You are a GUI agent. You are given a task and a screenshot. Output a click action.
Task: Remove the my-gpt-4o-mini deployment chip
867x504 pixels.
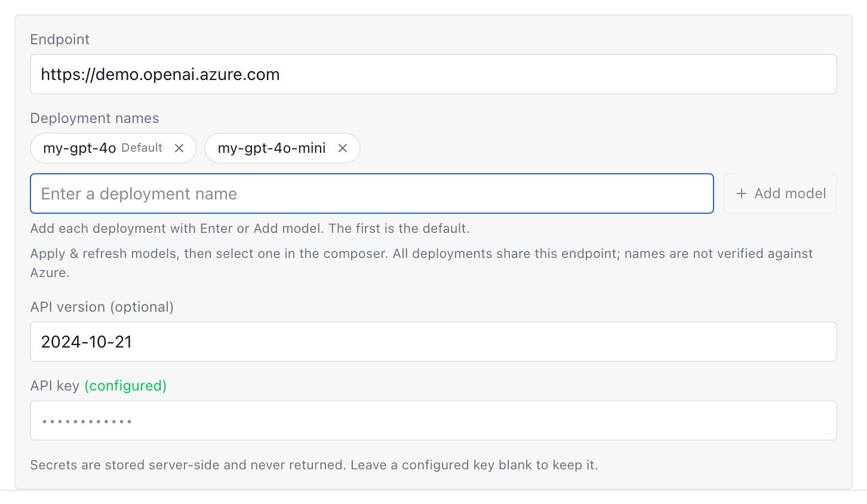coord(343,148)
